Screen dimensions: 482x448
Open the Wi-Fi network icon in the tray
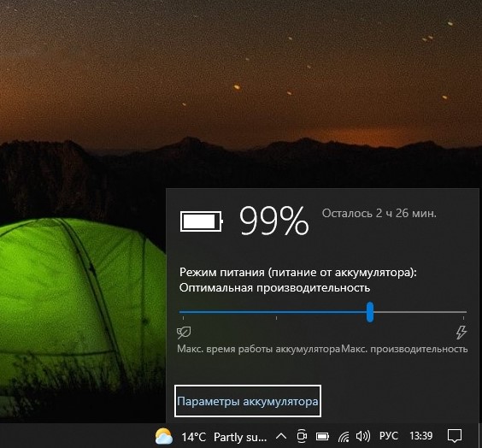344,436
